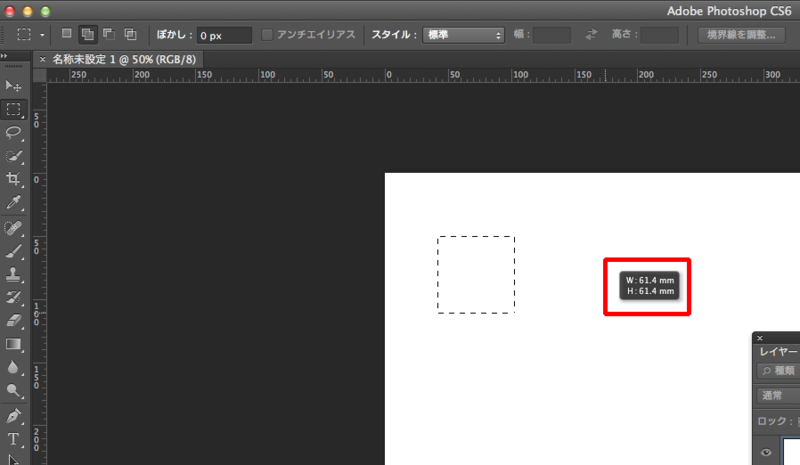Enable the アンチエイリアス checkbox
Image resolution: width=800 pixels, height=465 pixels.
(x=267, y=34)
